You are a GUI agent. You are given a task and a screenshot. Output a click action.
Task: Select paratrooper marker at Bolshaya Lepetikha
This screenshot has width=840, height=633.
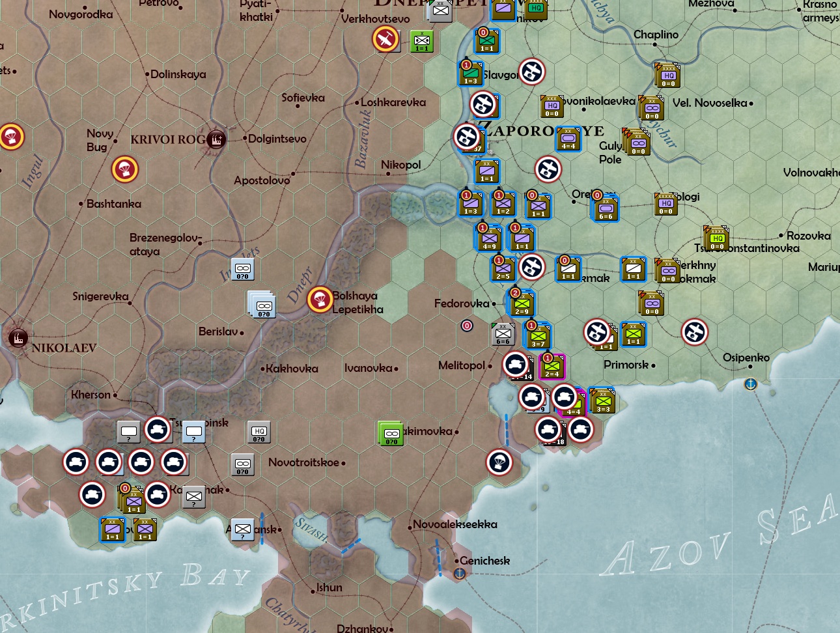pyautogui.click(x=320, y=300)
